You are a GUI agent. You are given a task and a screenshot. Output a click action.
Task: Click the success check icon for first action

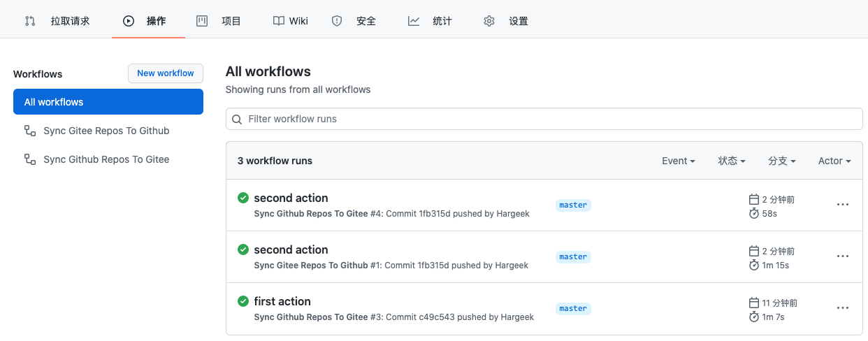point(243,301)
